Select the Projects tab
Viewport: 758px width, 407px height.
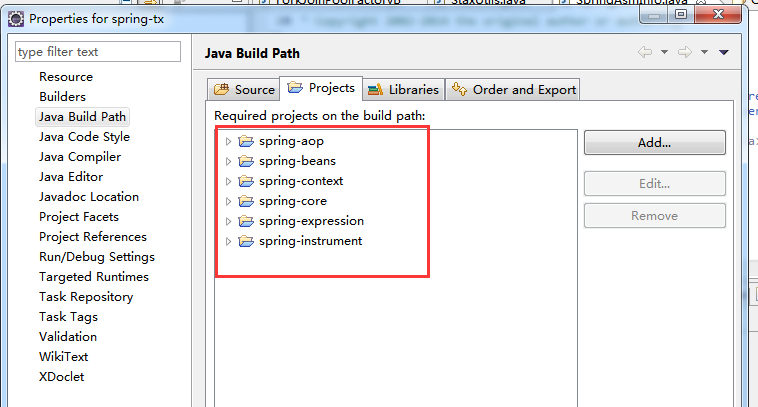click(x=321, y=88)
